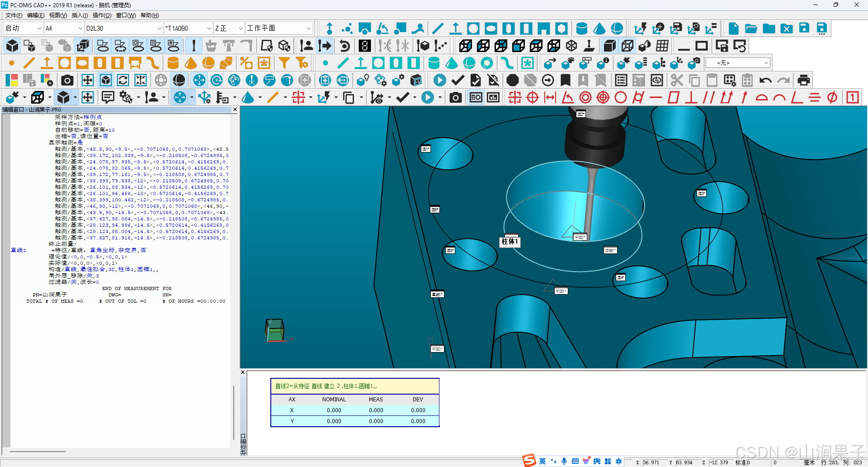The width and height of the screenshot is (868, 467).
Task: Click the Cut scissors icon
Action: tap(677, 80)
